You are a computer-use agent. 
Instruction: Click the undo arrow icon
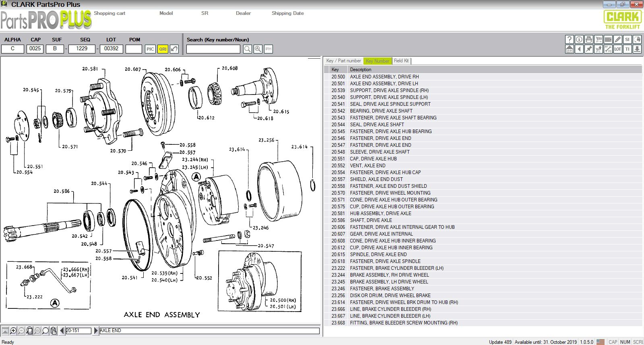(x=174, y=49)
